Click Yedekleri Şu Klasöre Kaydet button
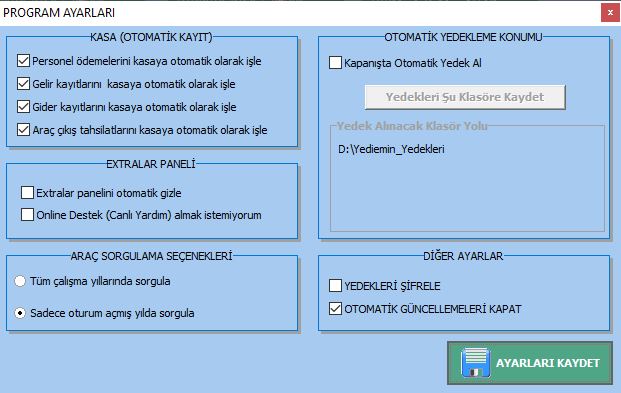The image size is (621, 393). tap(465, 97)
